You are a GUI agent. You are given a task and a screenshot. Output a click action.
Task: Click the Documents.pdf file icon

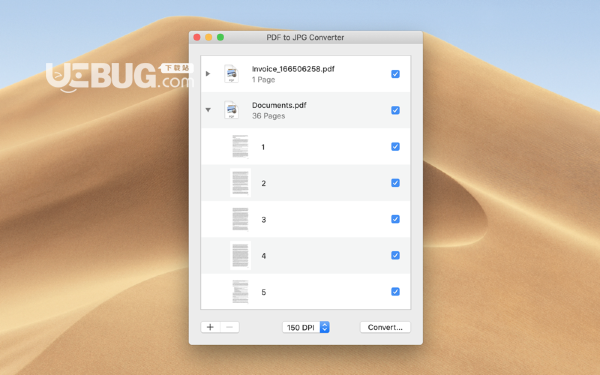pyautogui.click(x=231, y=110)
